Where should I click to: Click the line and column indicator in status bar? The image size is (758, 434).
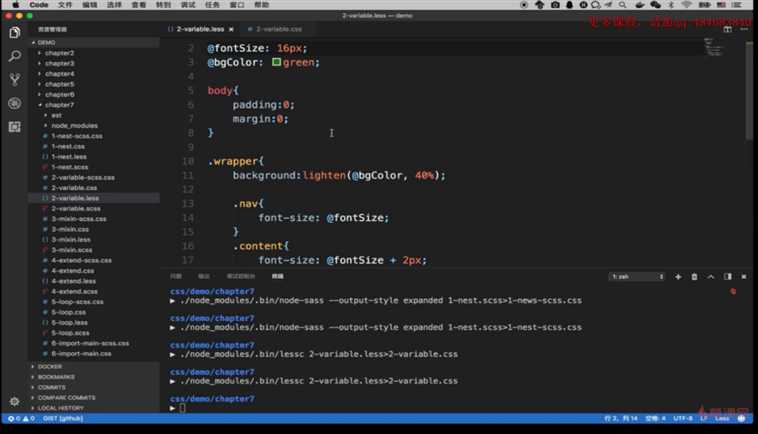tap(621, 419)
